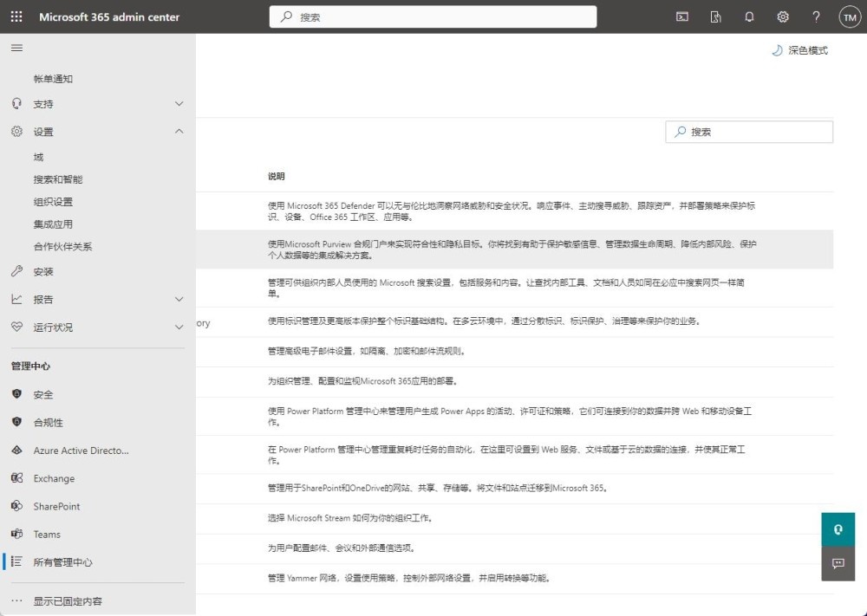
Task: Open 组织设置 under settings
Action: pos(53,202)
